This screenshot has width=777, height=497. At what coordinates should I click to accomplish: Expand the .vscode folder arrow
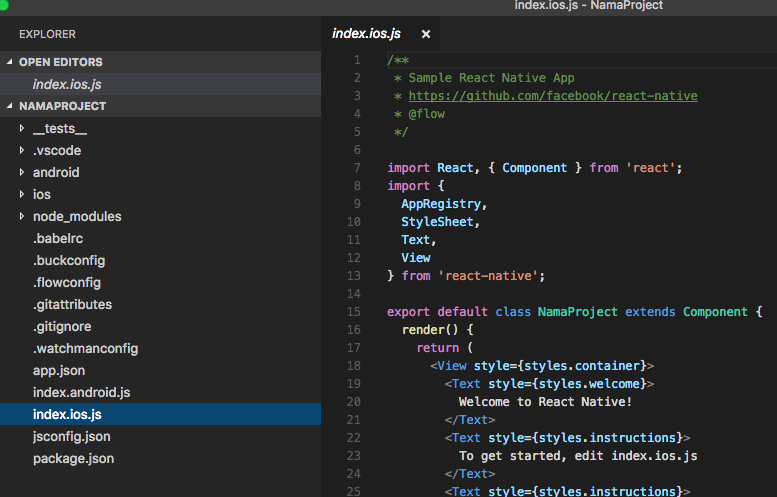coord(21,150)
